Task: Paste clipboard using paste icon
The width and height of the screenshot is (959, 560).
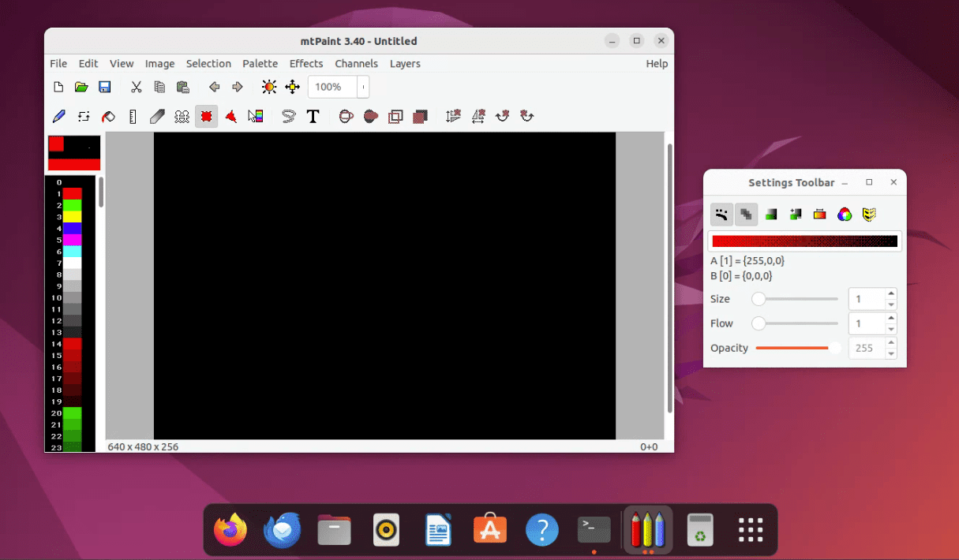Action: 182,87
